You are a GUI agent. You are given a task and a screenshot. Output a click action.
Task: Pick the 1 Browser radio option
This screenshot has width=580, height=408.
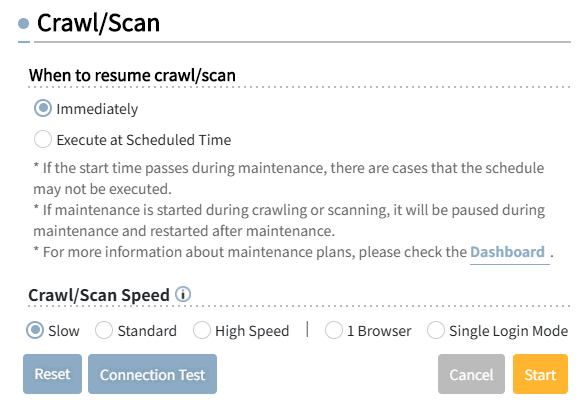(x=334, y=330)
